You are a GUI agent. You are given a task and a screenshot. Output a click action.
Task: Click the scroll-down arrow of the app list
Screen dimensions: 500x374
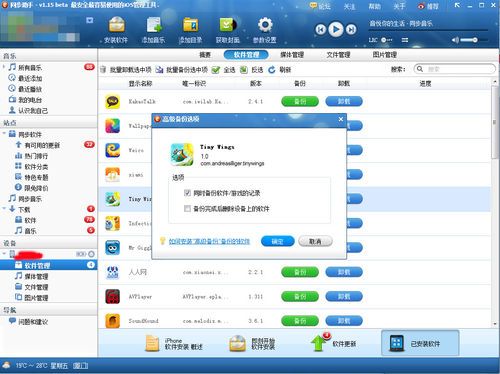pyautogui.click(x=495, y=324)
